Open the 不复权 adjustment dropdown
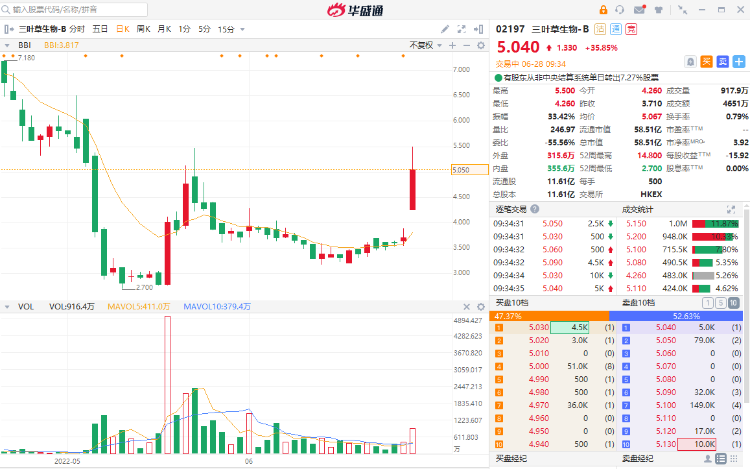 point(425,45)
